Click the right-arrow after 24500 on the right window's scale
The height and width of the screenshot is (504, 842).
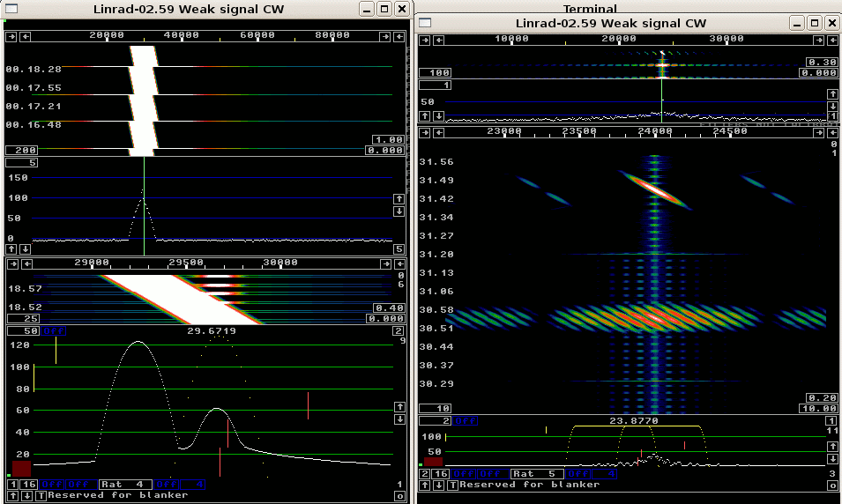pos(818,132)
